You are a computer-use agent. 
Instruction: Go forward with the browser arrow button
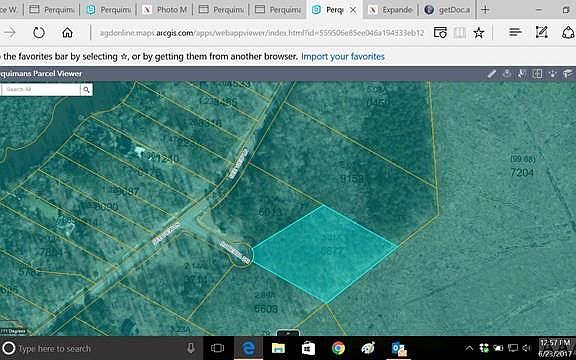(x=10, y=33)
